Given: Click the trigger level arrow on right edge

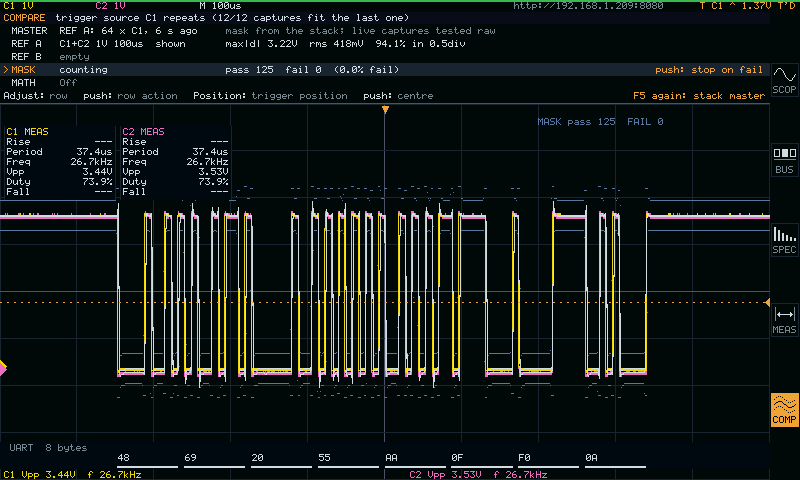Looking at the screenshot, I should point(767,302).
